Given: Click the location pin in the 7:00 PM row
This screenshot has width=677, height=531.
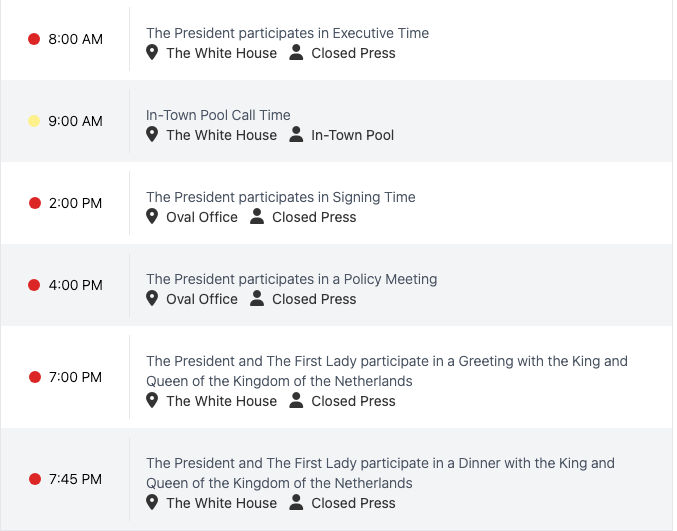Looking at the screenshot, I should [152, 401].
